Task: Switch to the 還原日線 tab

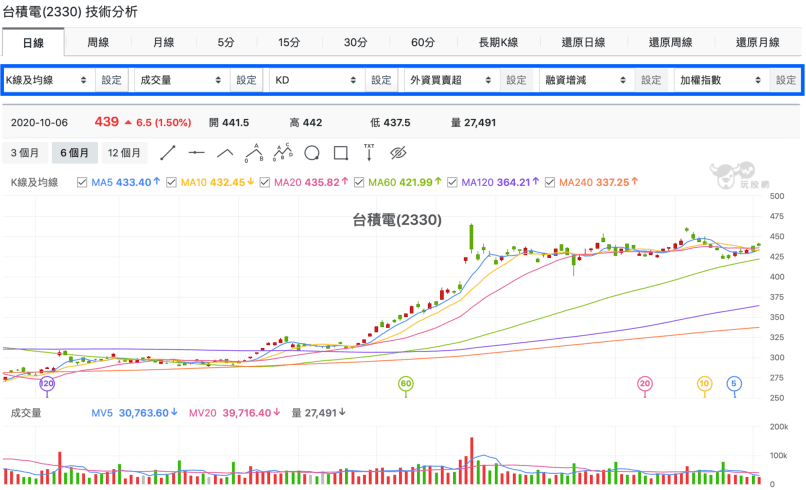Action: (583, 42)
